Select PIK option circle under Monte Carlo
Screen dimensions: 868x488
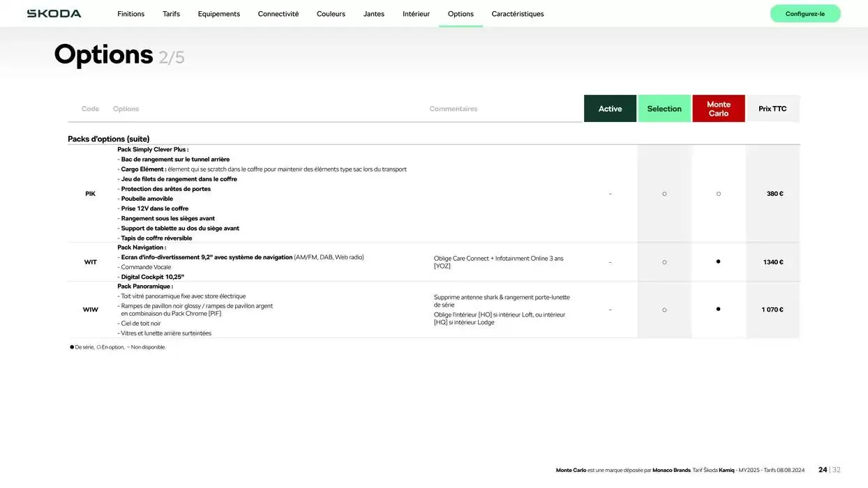(x=719, y=194)
